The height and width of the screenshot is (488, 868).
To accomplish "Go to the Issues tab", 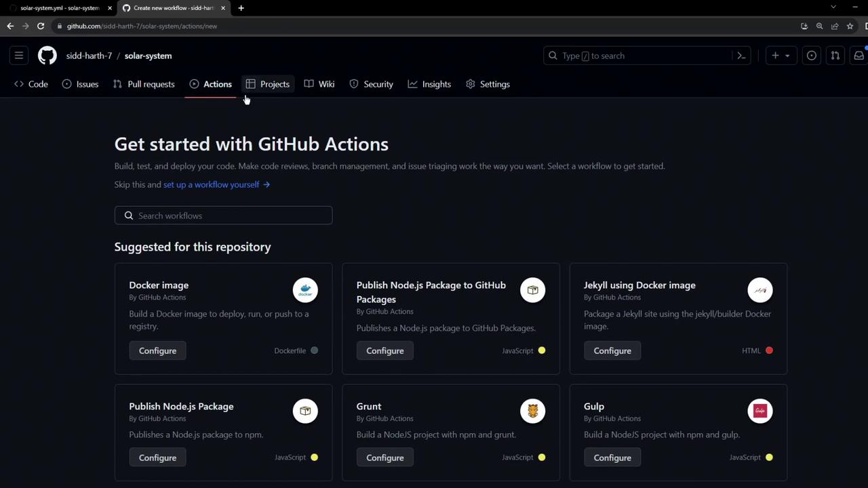I will [80, 84].
